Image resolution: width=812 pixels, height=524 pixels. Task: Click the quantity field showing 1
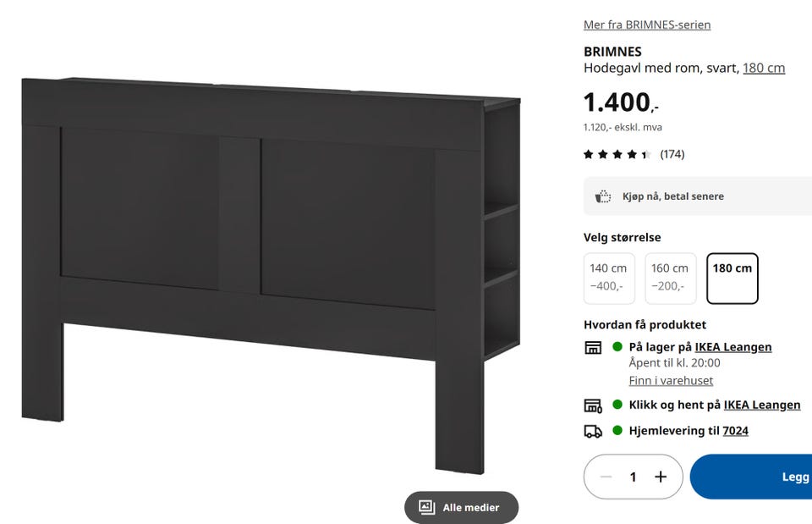[633, 477]
